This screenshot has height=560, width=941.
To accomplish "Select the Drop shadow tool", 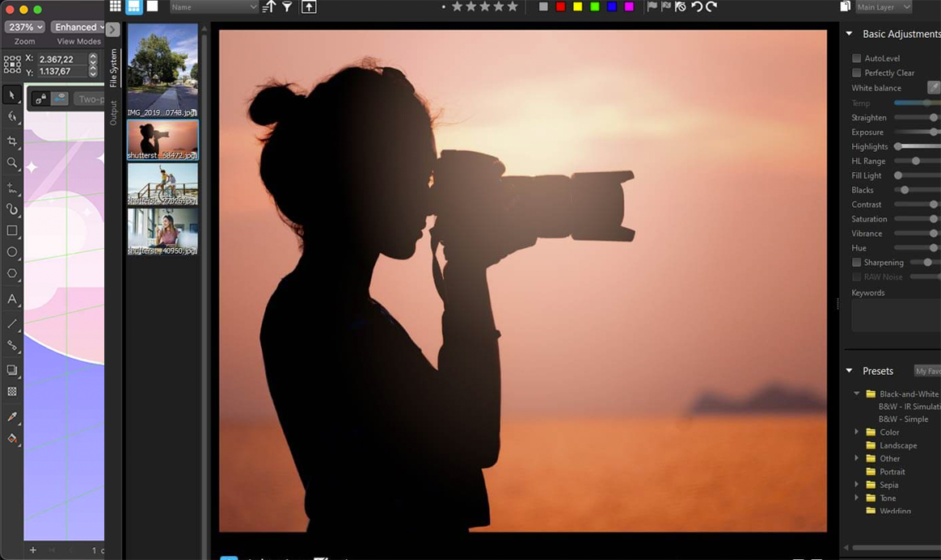I will click(11, 370).
